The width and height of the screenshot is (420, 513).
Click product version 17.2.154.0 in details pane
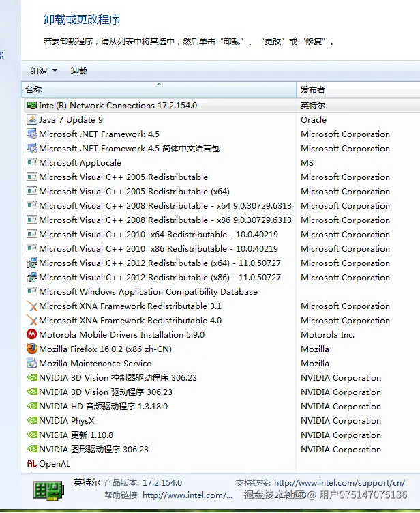point(162,483)
